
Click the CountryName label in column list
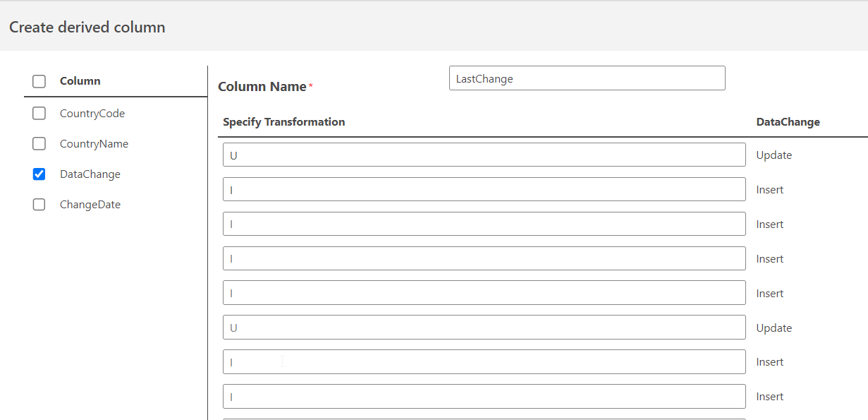[x=94, y=144]
